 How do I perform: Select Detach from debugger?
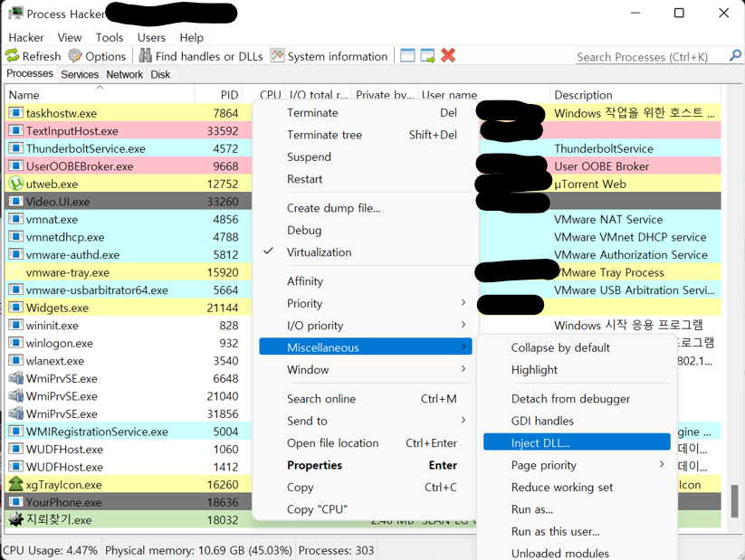[x=577, y=399]
